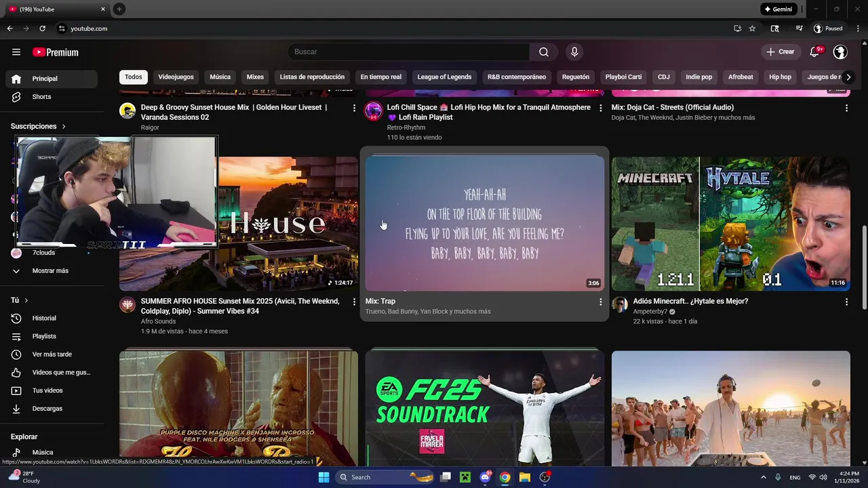868x488 pixels.
Task: Select Listas de reproducción chip
Action: (312, 77)
